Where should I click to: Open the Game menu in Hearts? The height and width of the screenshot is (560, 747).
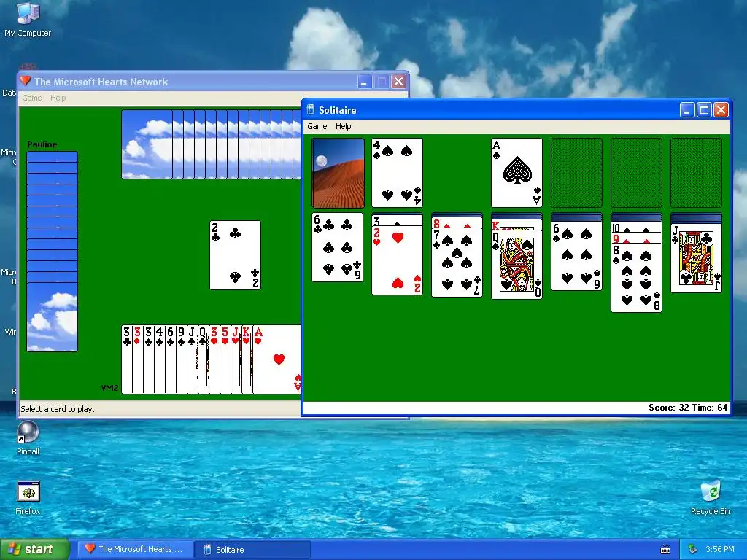coord(32,98)
